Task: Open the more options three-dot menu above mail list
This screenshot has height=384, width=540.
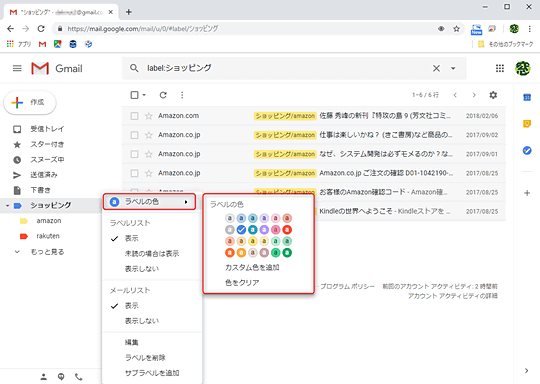Action: coord(182,95)
